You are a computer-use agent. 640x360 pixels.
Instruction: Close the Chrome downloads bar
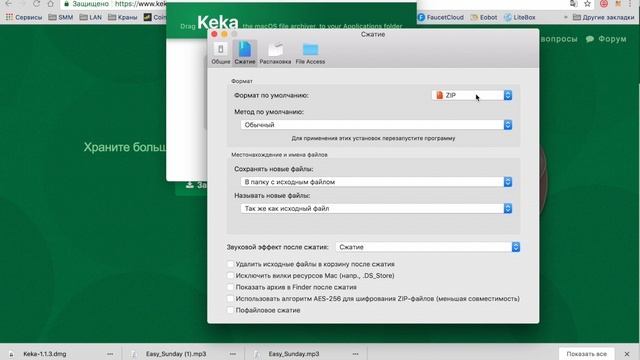pos(627,354)
